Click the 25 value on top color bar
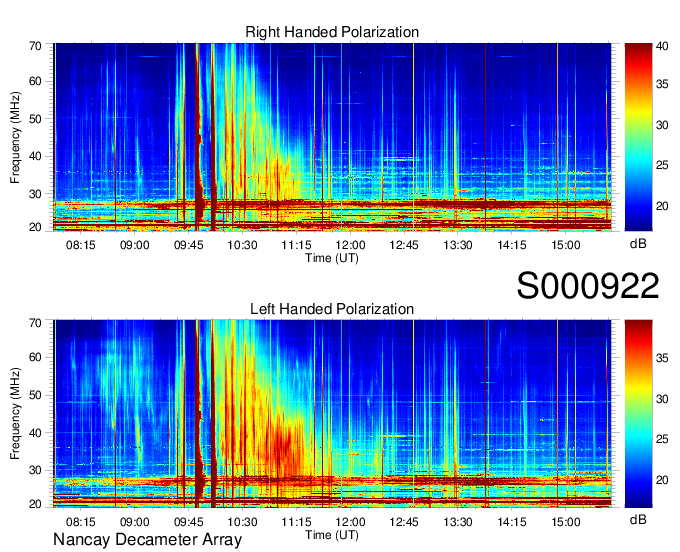This screenshot has height=552, width=680. coord(662,165)
